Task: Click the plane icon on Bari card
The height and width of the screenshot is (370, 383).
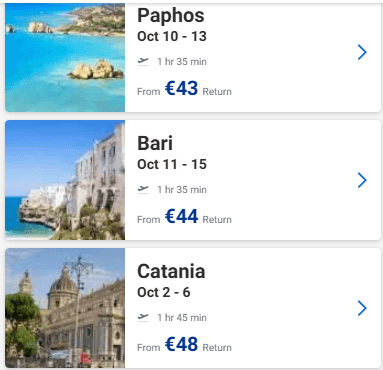Action: [x=143, y=190]
